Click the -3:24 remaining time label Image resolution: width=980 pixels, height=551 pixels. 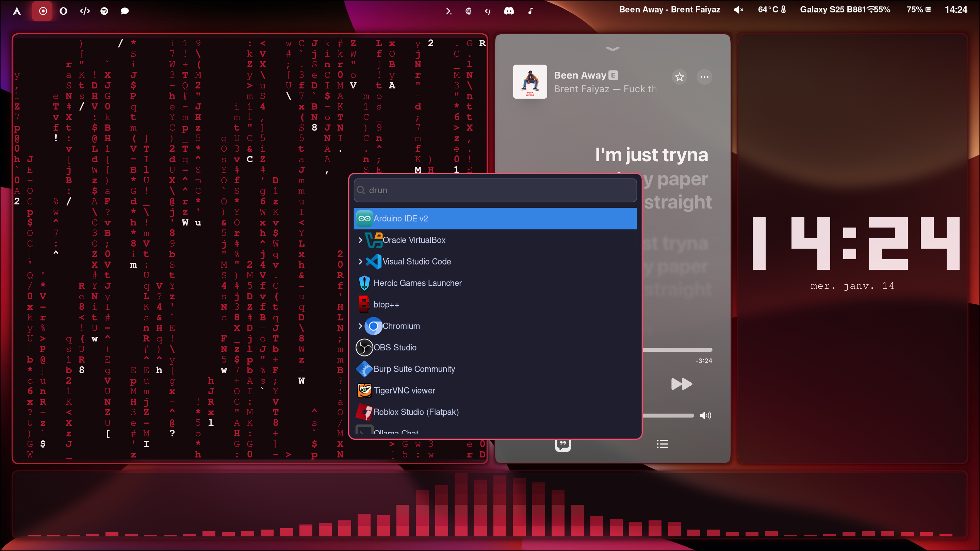click(704, 361)
